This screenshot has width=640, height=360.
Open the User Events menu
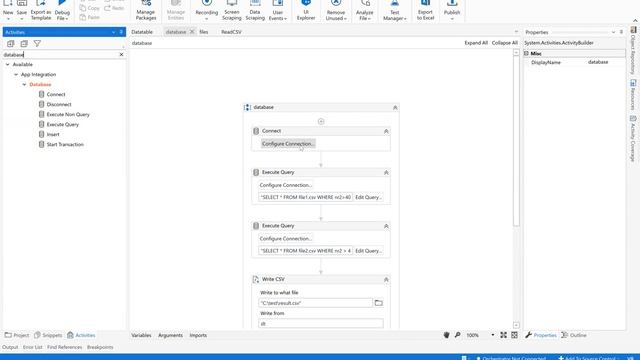[x=278, y=11]
